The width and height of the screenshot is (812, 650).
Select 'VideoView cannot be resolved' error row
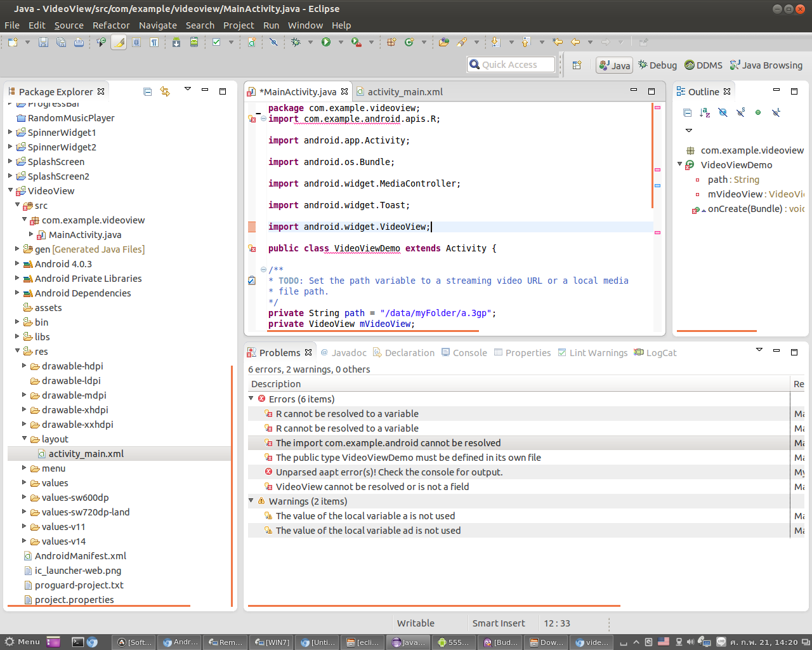point(518,486)
